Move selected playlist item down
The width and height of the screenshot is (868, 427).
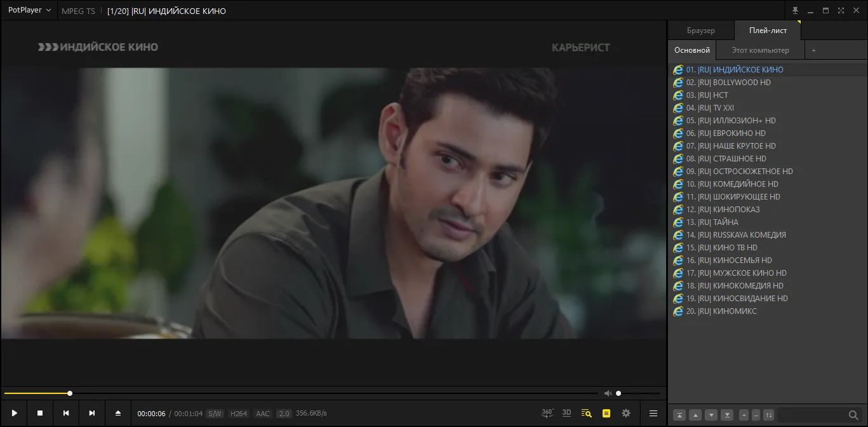(712, 415)
